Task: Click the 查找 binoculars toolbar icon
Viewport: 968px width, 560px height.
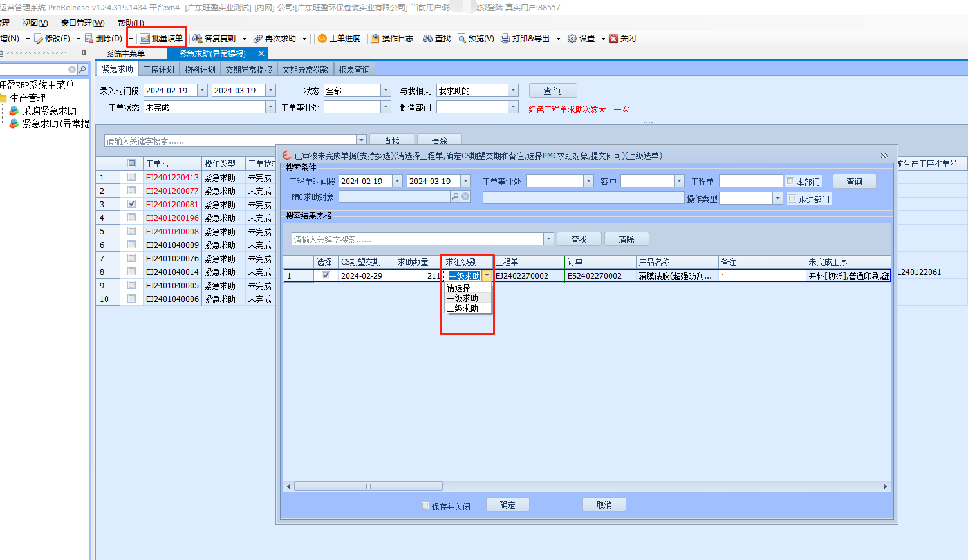Action: coord(427,39)
